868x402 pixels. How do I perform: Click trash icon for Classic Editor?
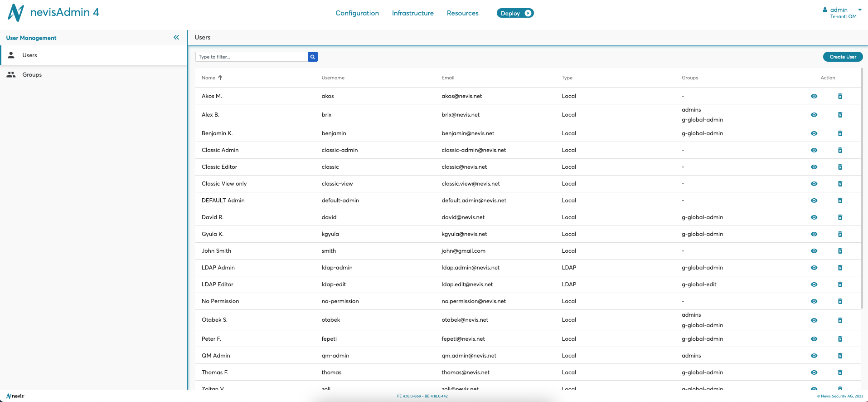840,167
